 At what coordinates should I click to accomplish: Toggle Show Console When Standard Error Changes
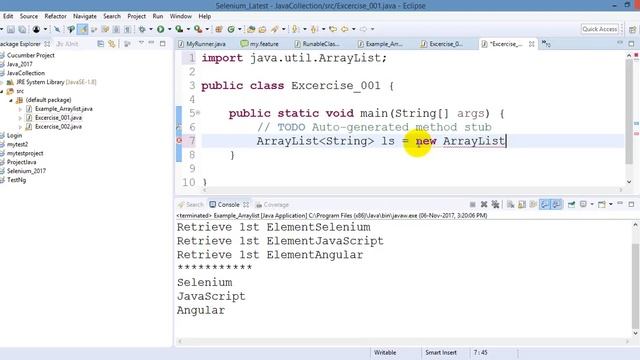pos(556,204)
